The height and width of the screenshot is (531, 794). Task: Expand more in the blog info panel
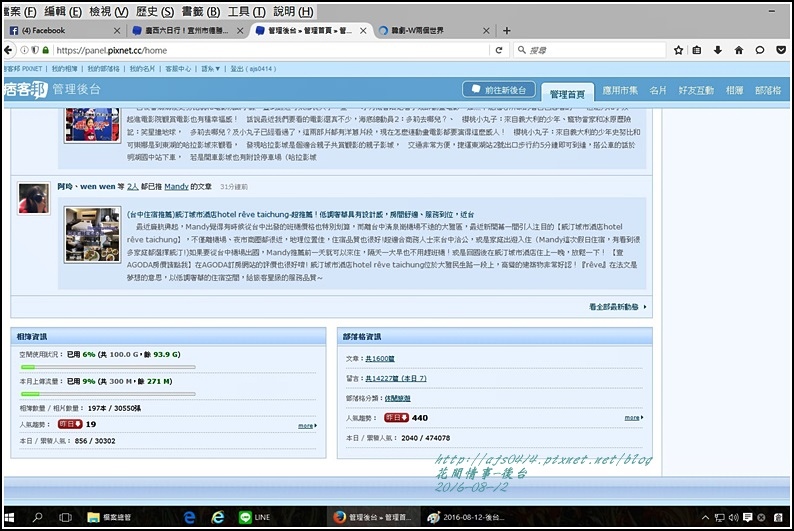click(633, 418)
